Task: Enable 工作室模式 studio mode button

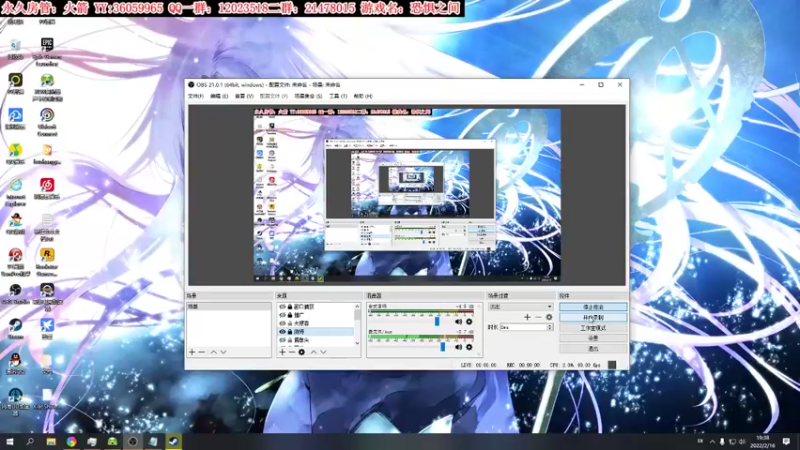Action: click(x=593, y=328)
